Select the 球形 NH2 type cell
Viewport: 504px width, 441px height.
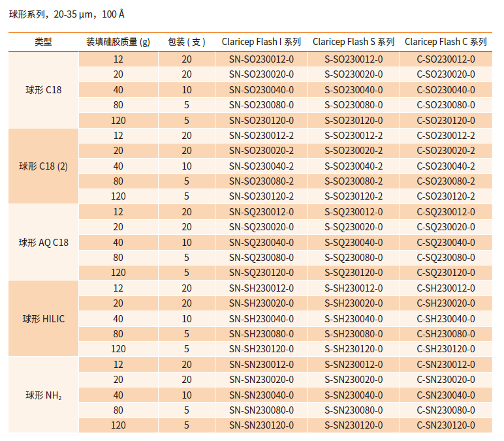point(43,395)
